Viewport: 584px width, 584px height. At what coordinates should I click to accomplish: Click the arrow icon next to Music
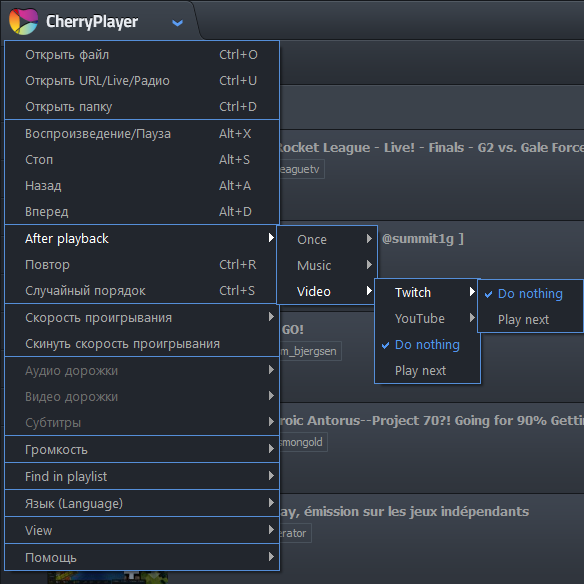click(x=369, y=264)
